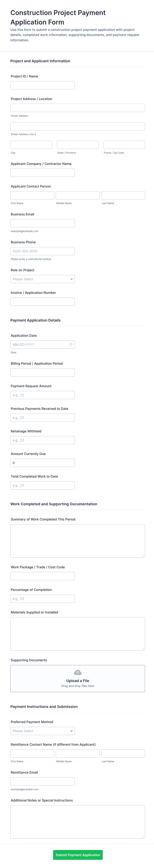
Task: Click the Business Email field
Action: [x=42, y=223]
